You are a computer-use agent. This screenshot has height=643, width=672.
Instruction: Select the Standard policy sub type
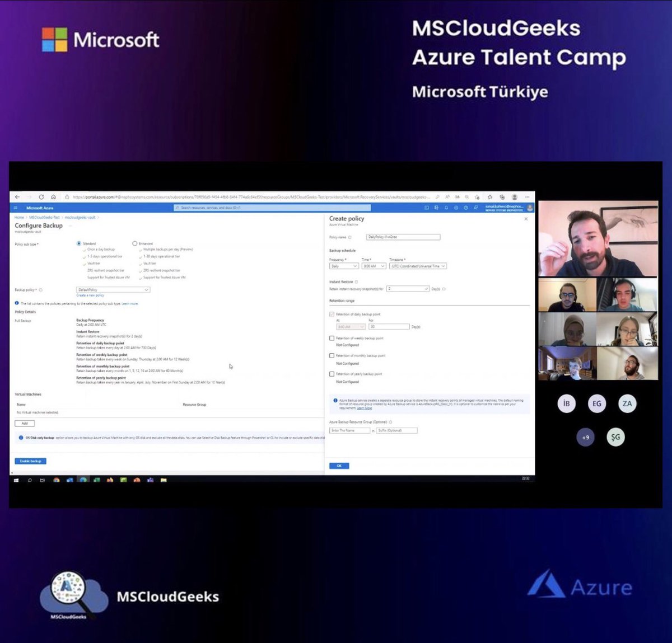[78, 243]
